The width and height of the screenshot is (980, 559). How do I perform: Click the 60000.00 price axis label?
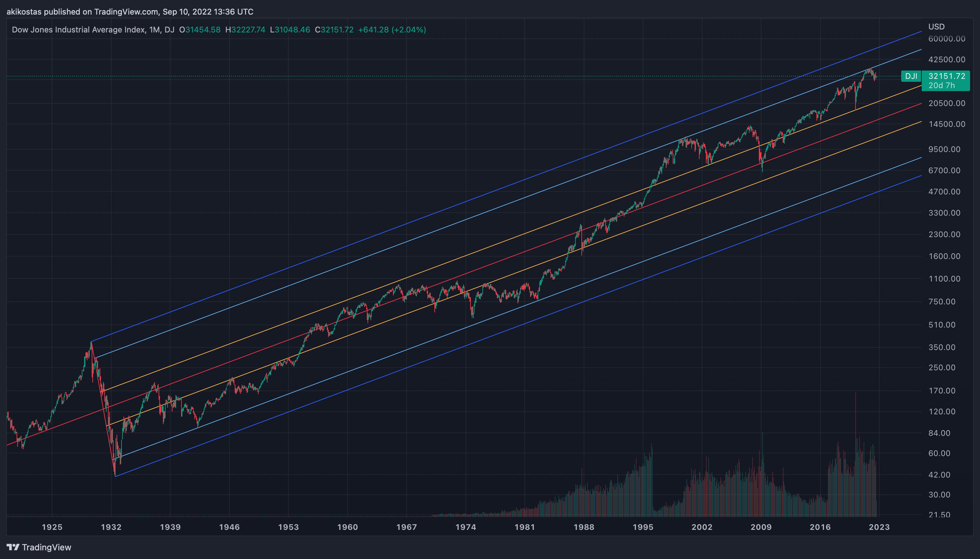[x=947, y=38]
